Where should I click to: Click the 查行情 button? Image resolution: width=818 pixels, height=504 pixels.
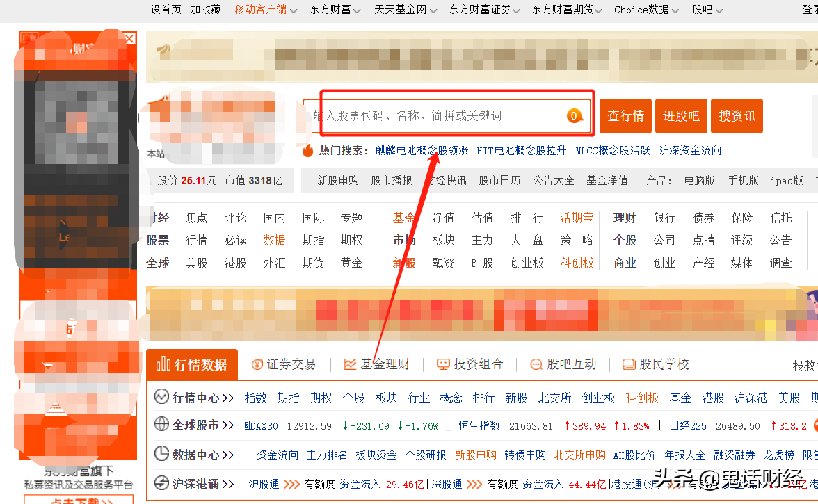pyautogui.click(x=625, y=115)
